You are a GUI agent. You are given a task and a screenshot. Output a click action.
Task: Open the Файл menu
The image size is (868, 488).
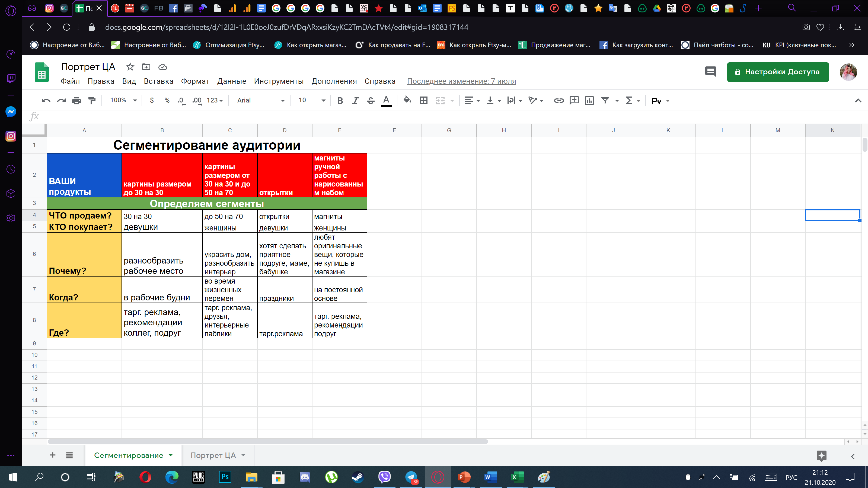[70, 81]
